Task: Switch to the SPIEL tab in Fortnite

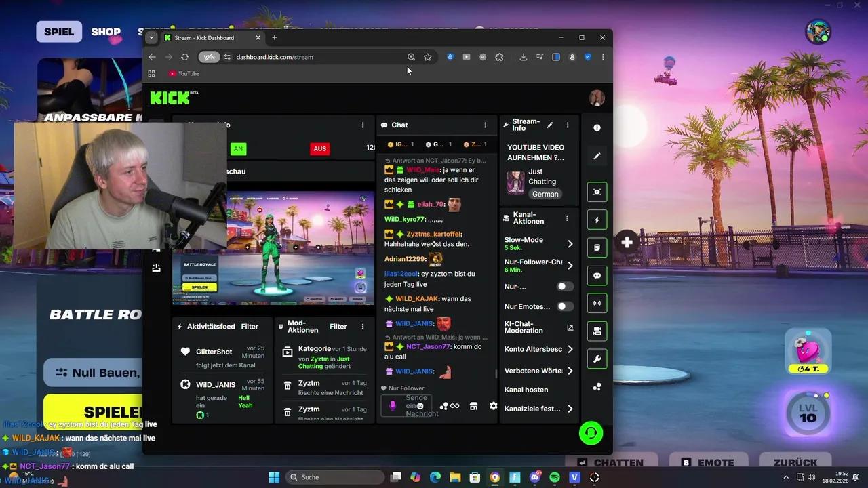Action: (x=59, y=32)
